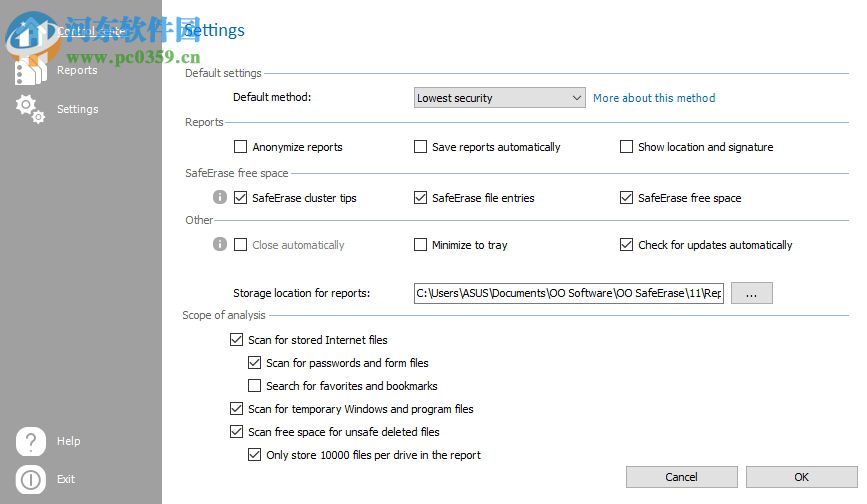Click the Help question mark icon
The height and width of the screenshot is (504, 867).
pyautogui.click(x=31, y=441)
